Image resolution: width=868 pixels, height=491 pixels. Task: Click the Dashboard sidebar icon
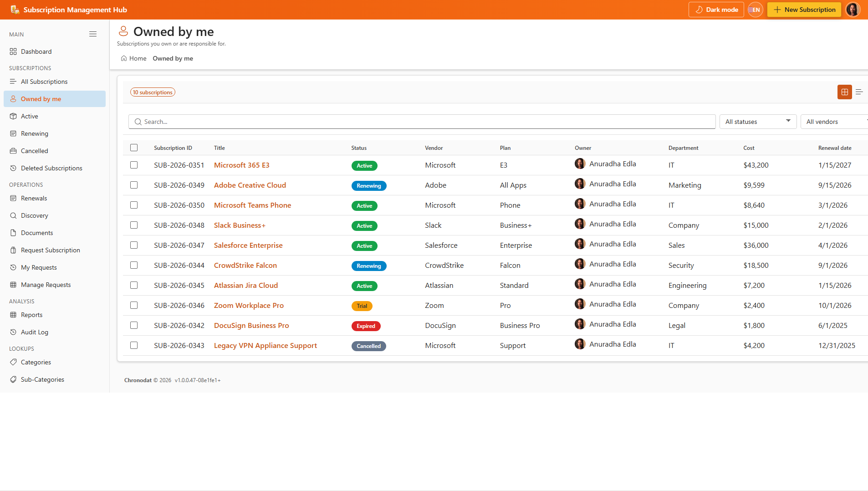click(x=13, y=51)
